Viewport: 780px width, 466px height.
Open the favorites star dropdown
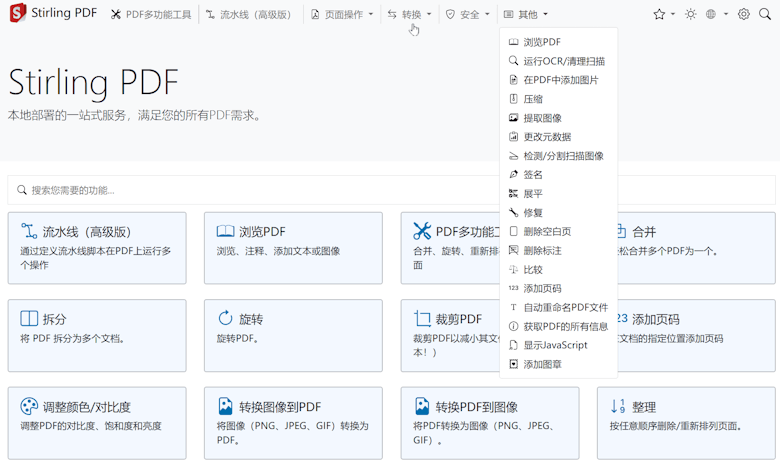pyautogui.click(x=664, y=14)
